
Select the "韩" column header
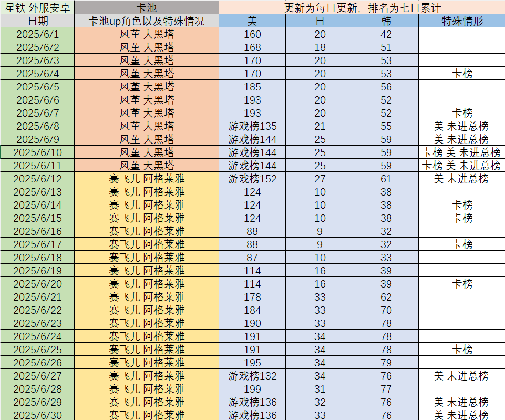click(386, 21)
